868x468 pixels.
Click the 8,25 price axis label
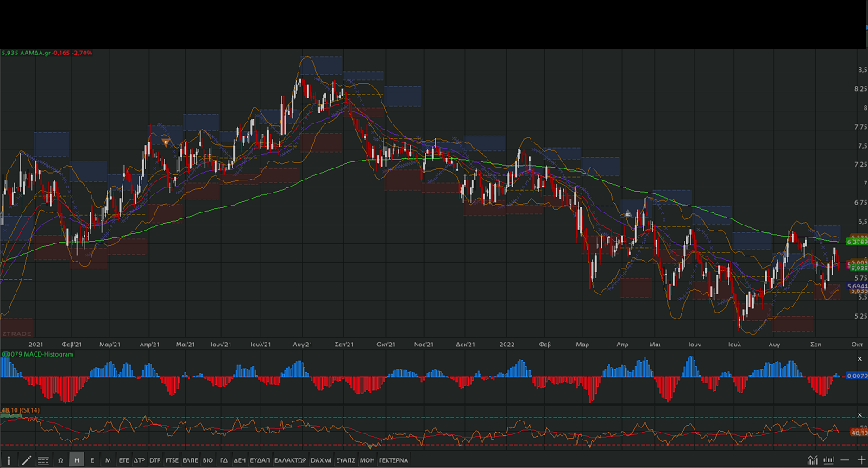click(x=860, y=89)
